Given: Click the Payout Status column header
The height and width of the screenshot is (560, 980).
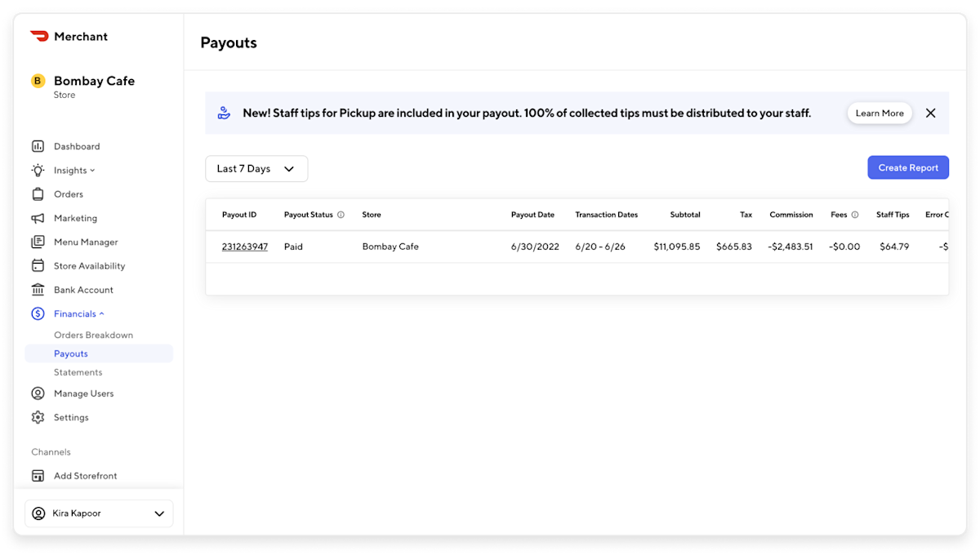Looking at the screenshot, I should [x=309, y=215].
